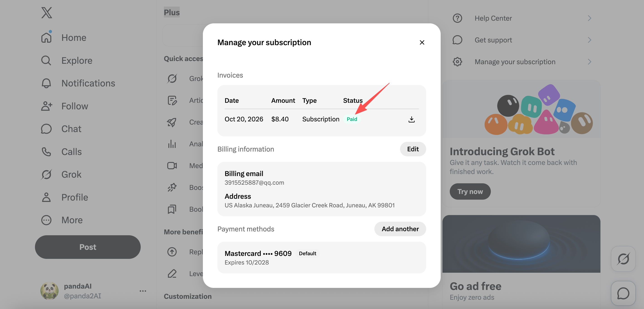The height and width of the screenshot is (309, 644).
Task: Click the Profile person icon
Action: coord(46,197)
